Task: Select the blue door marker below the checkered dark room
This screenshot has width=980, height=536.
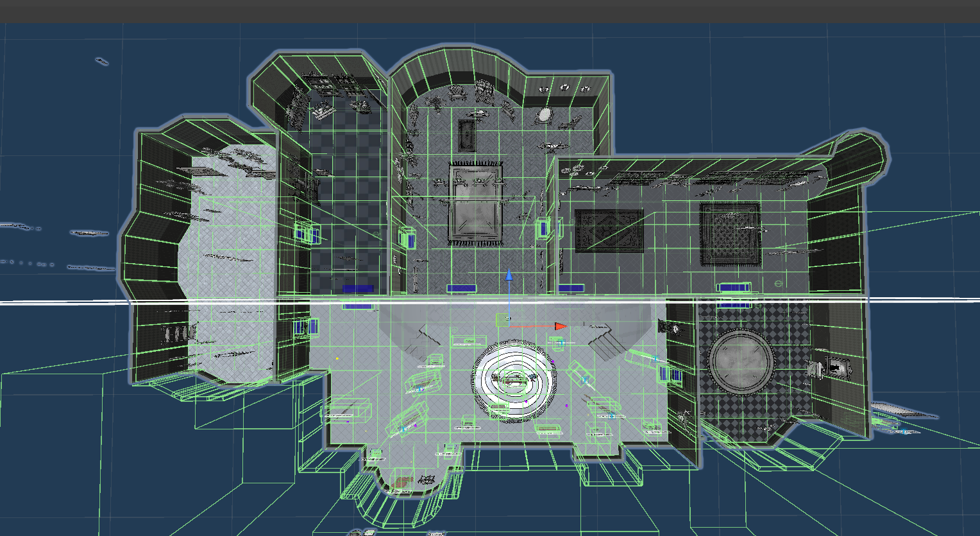Action: click(357, 289)
